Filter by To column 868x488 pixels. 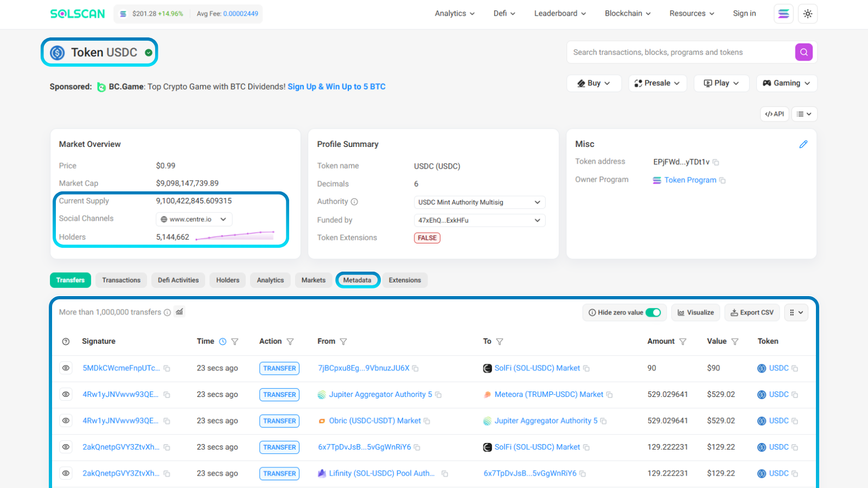(500, 342)
